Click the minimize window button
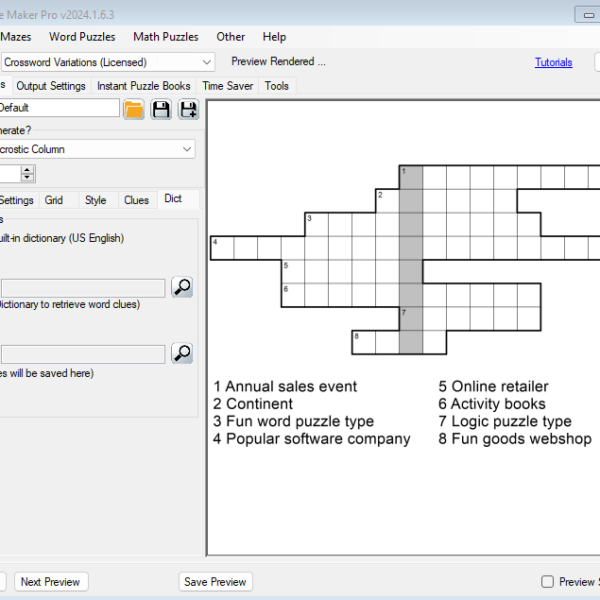600x600 pixels. click(x=588, y=14)
